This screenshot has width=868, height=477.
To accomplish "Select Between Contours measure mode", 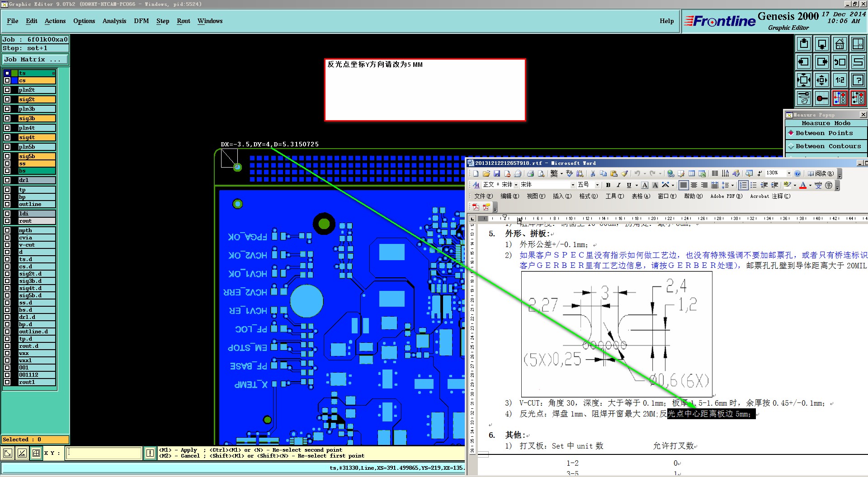I will (x=826, y=146).
